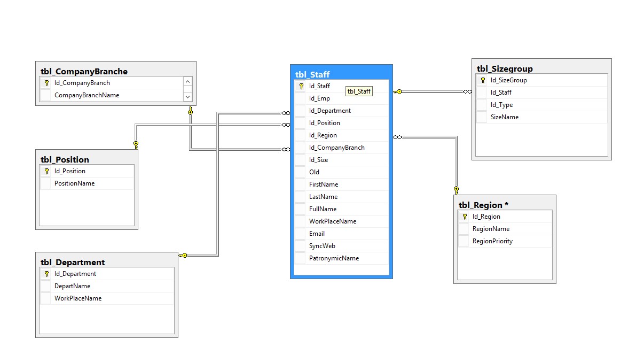Select the relationship key endpoint at tbl_Department's right edge
The height and width of the screenshot is (362, 644).
183,256
